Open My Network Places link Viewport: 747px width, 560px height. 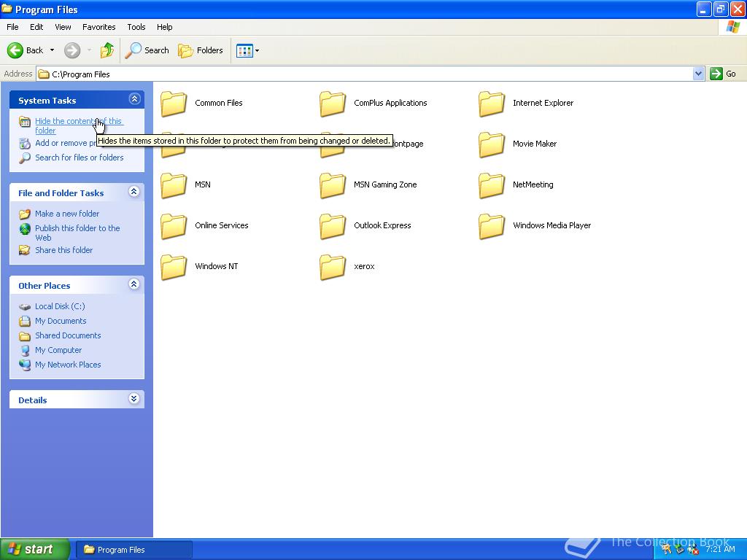coord(68,365)
